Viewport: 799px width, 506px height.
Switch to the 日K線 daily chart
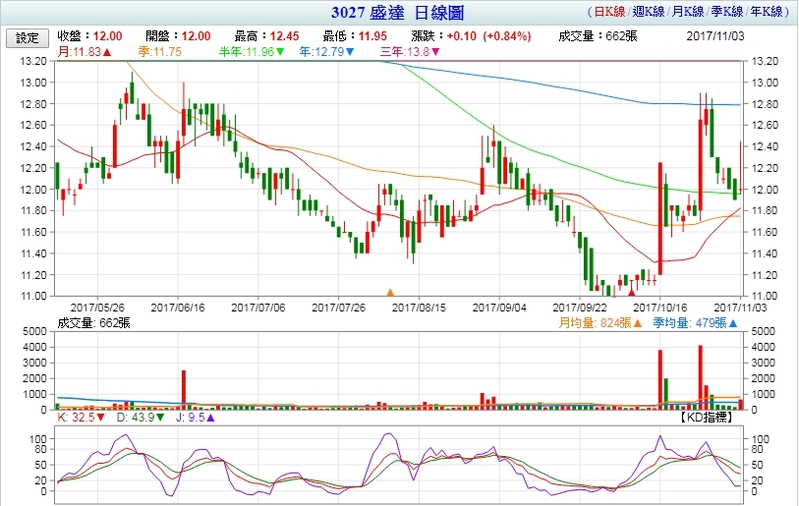pyautogui.click(x=612, y=14)
